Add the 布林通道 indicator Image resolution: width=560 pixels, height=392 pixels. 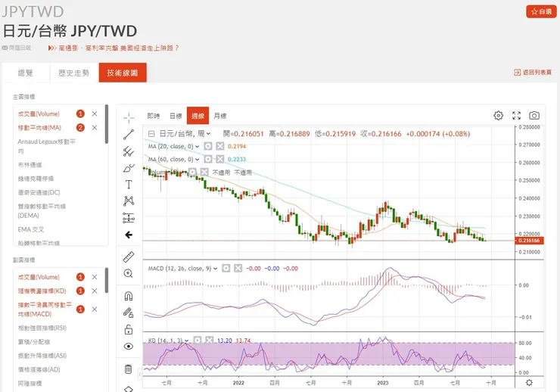[30, 164]
